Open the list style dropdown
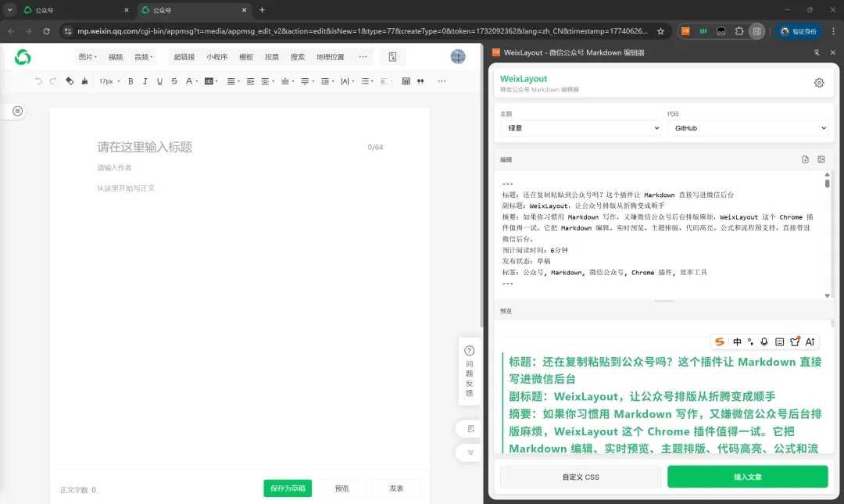The image size is (844, 504). pyautogui.click(x=367, y=81)
